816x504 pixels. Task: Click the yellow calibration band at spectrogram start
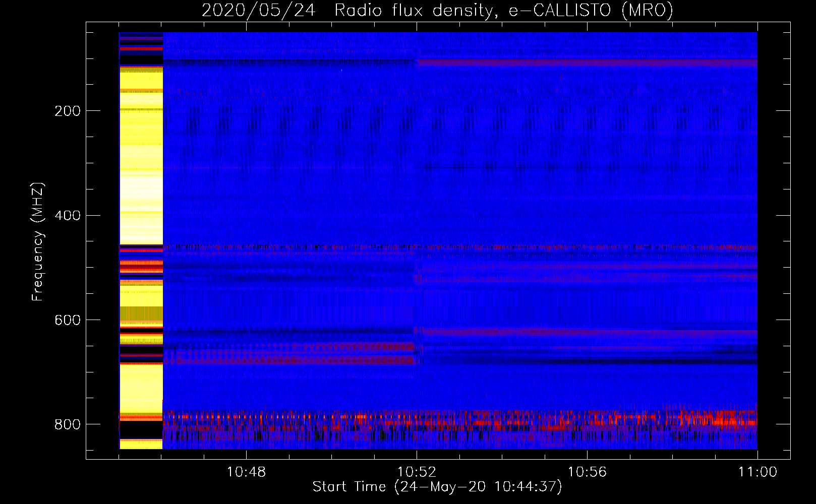pos(141,240)
